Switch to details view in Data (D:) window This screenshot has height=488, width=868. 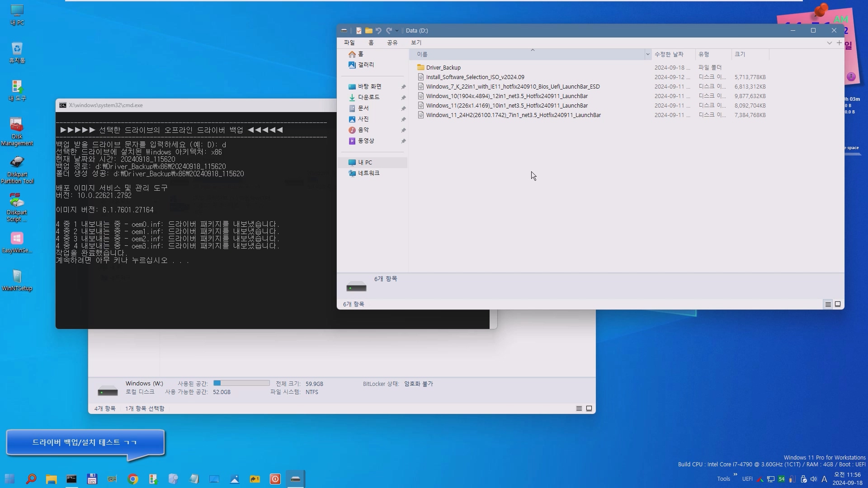coord(828,304)
